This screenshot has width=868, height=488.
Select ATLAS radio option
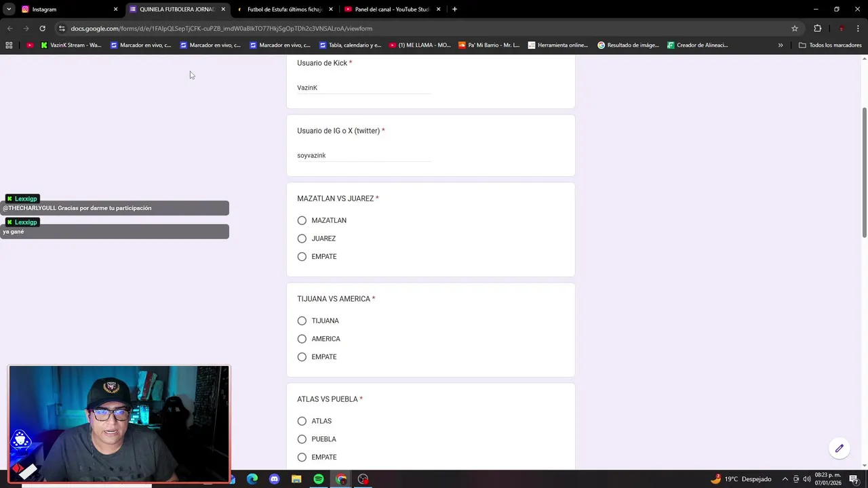pos(302,421)
